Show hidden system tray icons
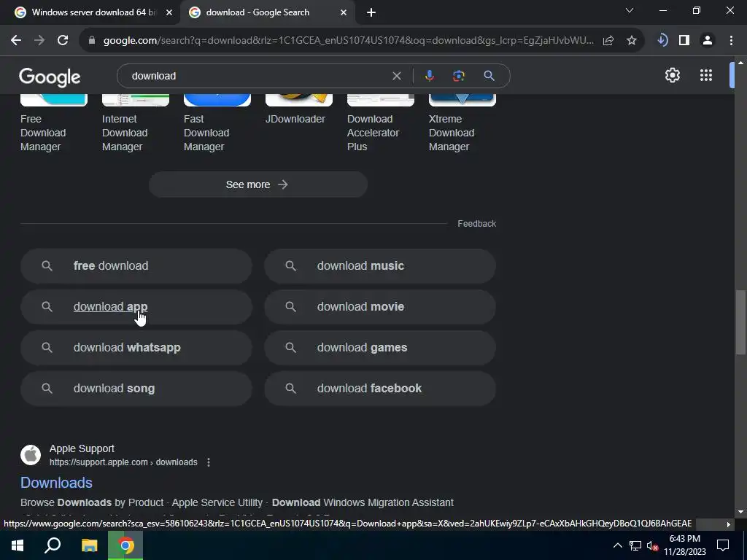Screen dimensions: 747x560 tap(617, 545)
